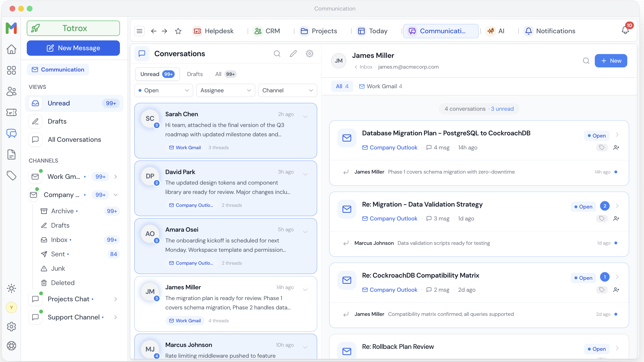Go back to Inbox link
This screenshot has width=644, height=362.
click(364, 67)
